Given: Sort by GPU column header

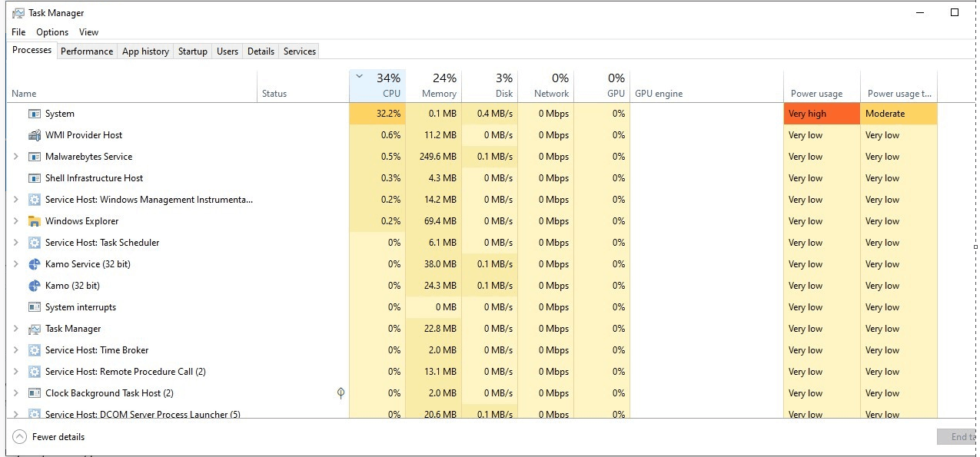Looking at the screenshot, I should click(602, 86).
